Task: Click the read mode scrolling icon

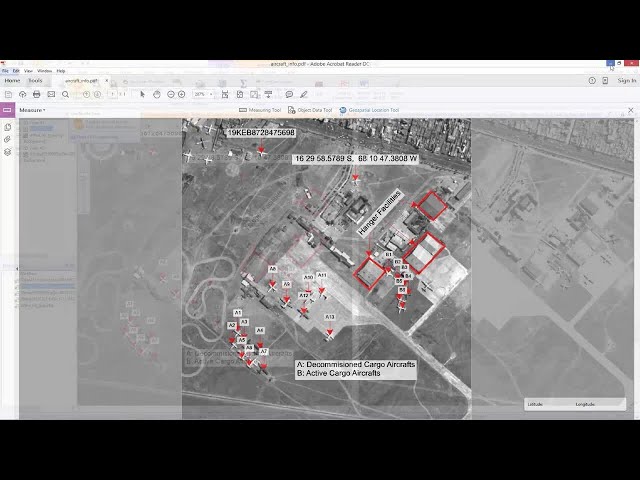Action: [268, 95]
